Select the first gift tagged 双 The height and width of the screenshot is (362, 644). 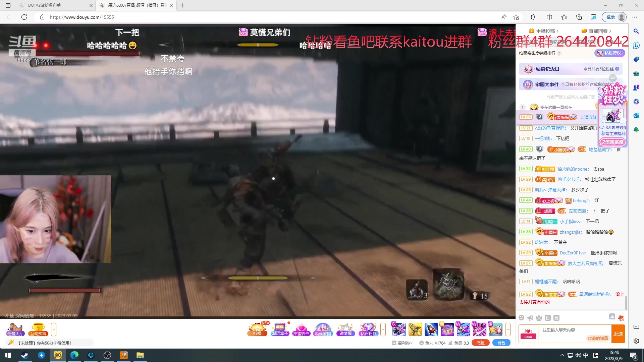[399, 329]
